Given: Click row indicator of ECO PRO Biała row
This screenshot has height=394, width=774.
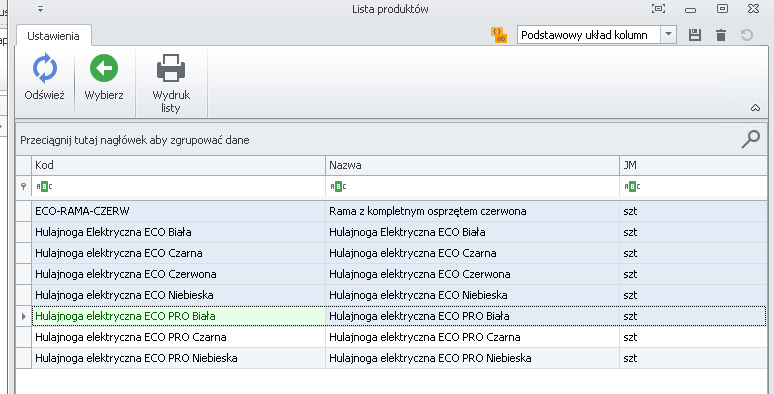Looking at the screenshot, I should [x=24, y=316].
